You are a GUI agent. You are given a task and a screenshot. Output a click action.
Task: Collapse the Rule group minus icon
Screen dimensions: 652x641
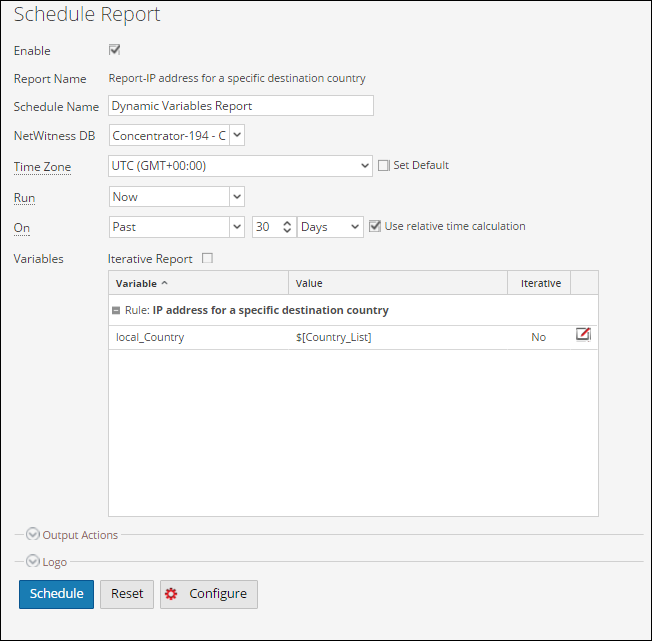point(116,311)
